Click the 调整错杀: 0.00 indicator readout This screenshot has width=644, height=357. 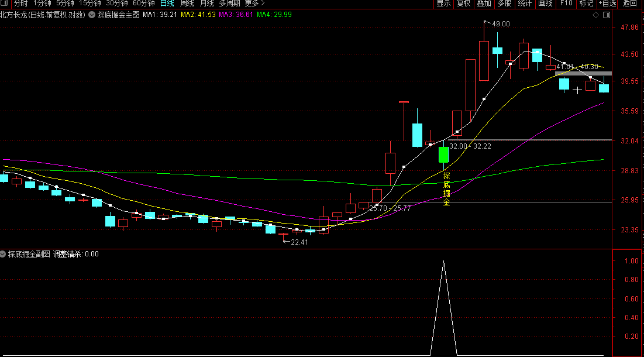(x=75, y=254)
